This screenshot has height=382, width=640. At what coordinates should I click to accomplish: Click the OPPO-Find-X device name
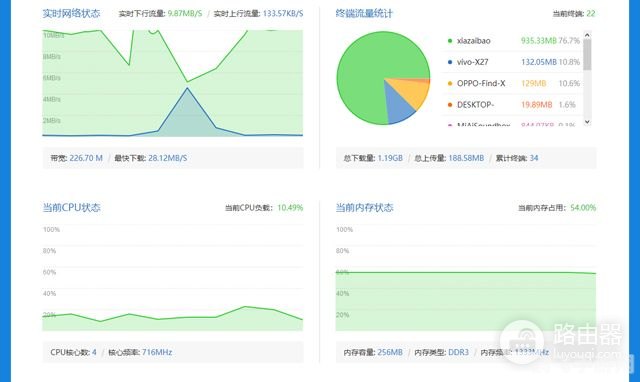click(481, 83)
